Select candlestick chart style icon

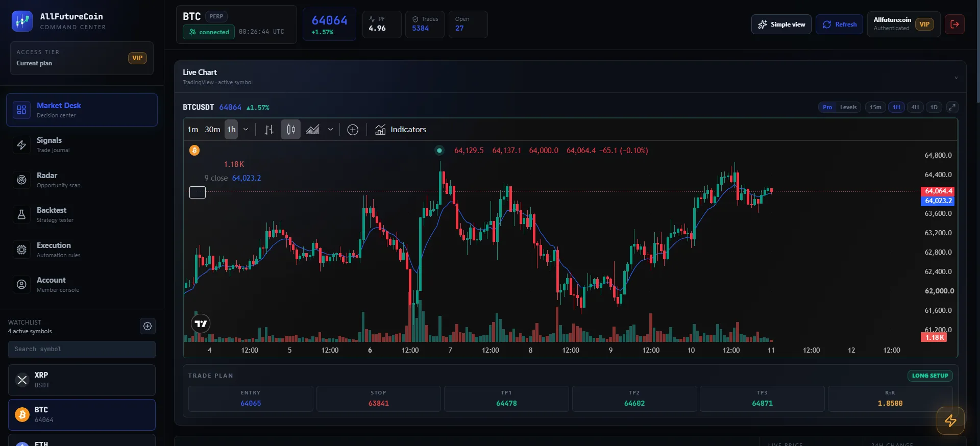pyautogui.click(x=290, y=130)
